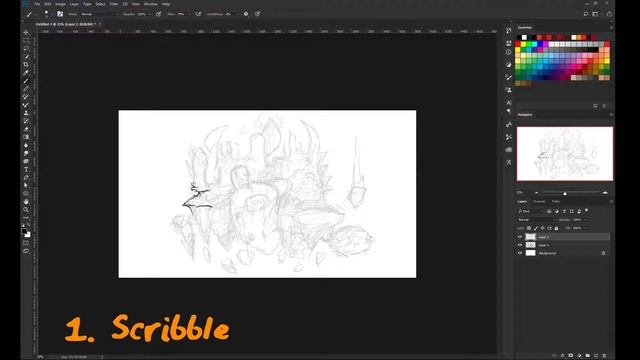Open the layer blend mode Normal dropdown
The width and height of the screenshot is (640, 360).
click(x=536, y=220)
